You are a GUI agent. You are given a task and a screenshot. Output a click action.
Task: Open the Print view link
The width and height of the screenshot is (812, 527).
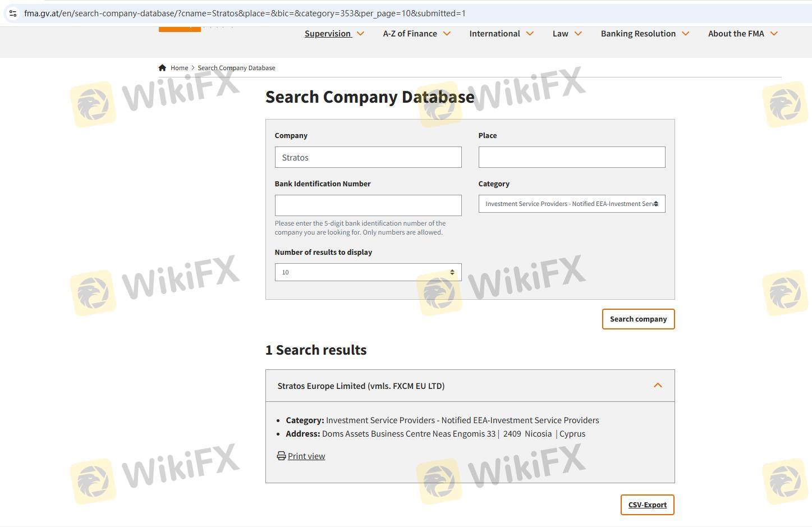point(306,456)
